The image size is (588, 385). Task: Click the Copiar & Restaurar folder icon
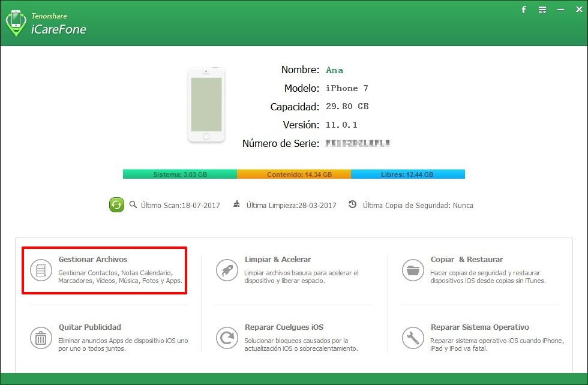[413, 270]
